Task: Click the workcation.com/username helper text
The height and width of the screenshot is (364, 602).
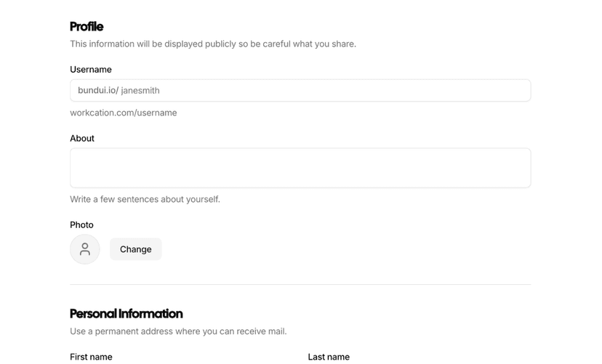Action: tap(124, 113)
